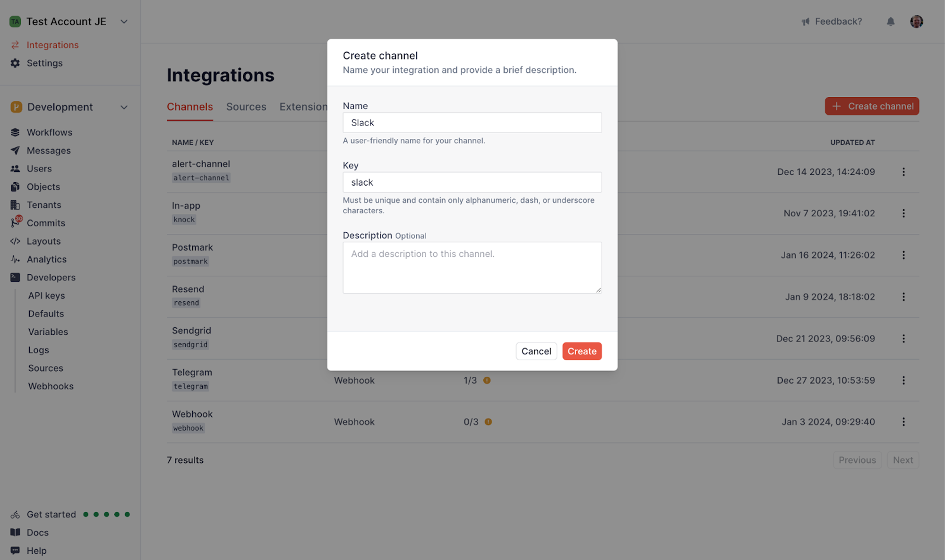Click Create to submit the channel
945x560 pixels.
coord(582,351)
